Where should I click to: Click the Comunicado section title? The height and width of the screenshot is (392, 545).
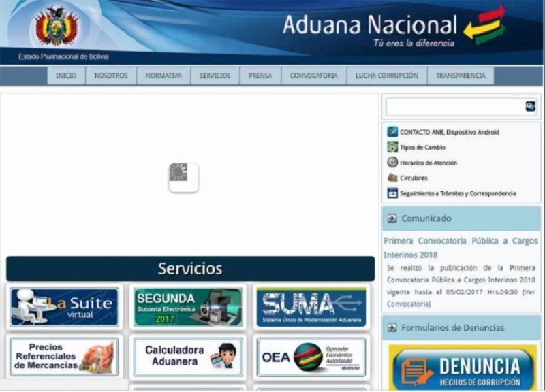[x=426, y=218]
